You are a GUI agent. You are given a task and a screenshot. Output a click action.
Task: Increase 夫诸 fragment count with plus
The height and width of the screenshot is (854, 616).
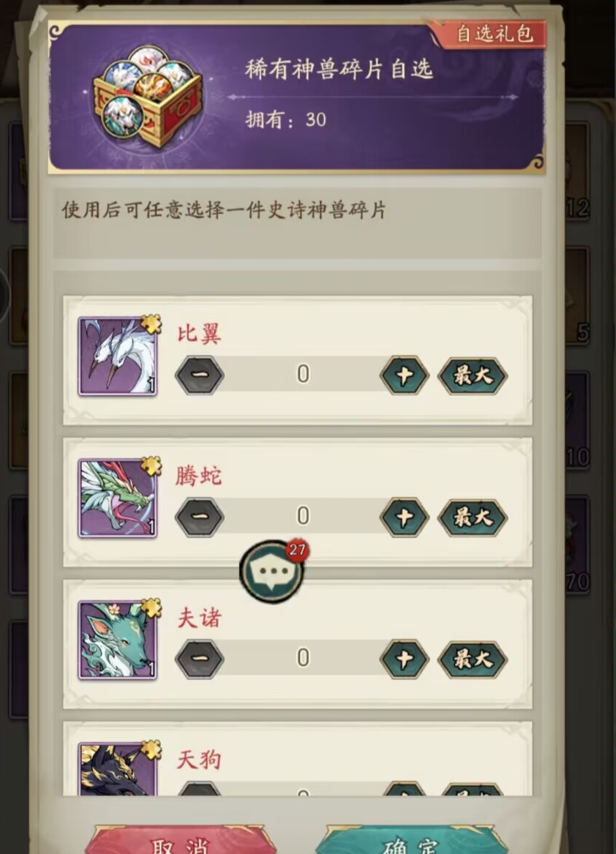pyautogui.click(x=404, y=659)
